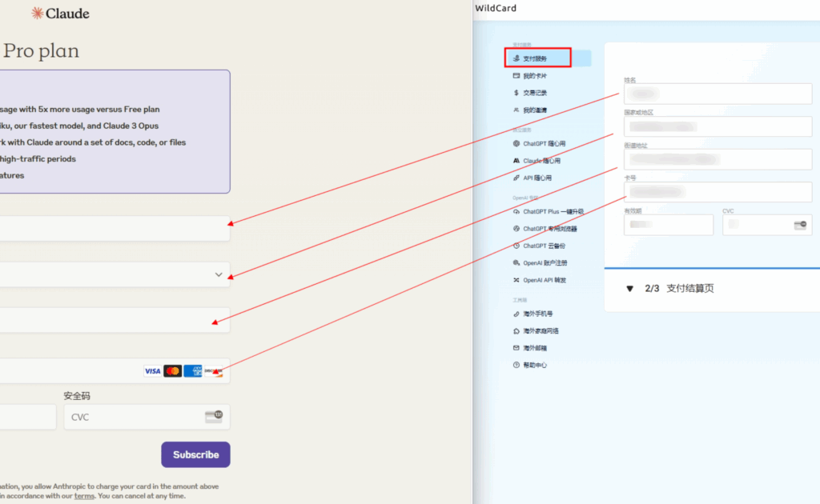
Task: Click the 我的卡片 card icon
Action: pyautogui.click(x=517, y=76)
